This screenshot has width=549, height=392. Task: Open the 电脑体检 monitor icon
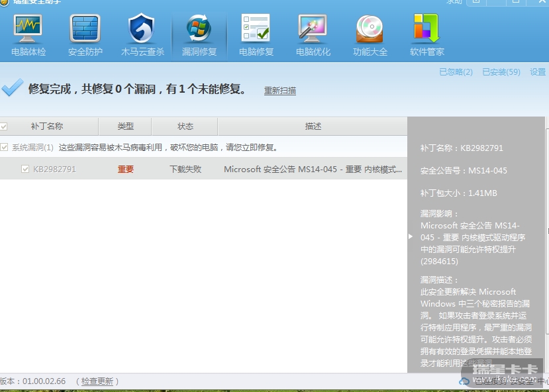(x=28, y=29)
